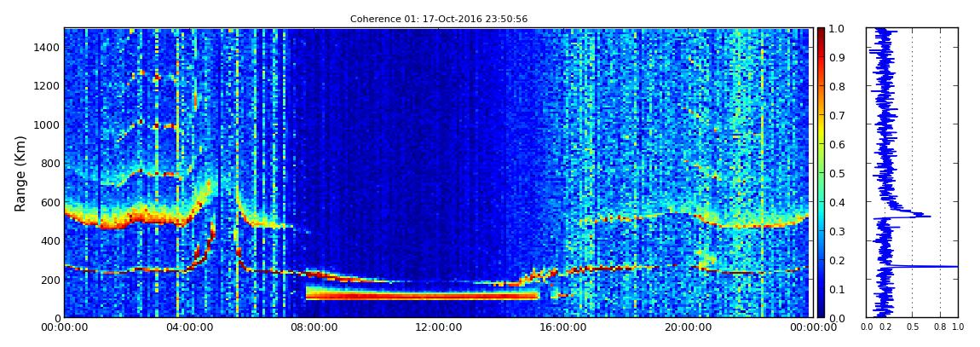Click the 1400 range tick label
This screenshot has height=347, width=980.
click(x=47, y=48)
